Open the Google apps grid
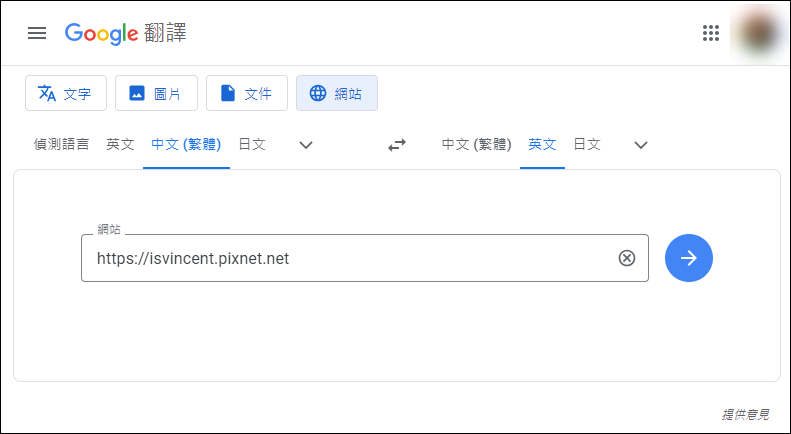Image resolution: width=791 pixels, height=434 pixels. click(711, 33)
